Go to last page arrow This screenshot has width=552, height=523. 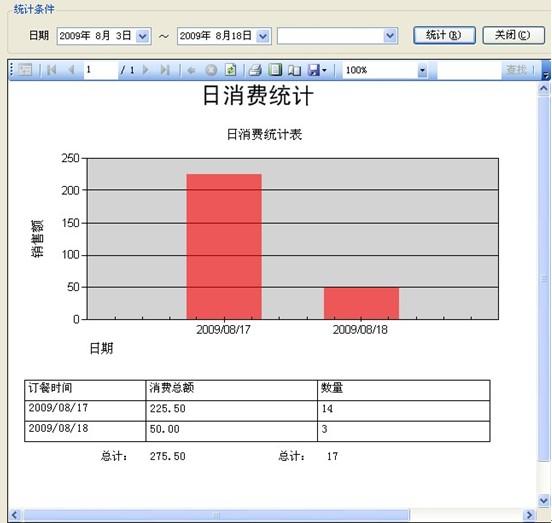point(165,70)
